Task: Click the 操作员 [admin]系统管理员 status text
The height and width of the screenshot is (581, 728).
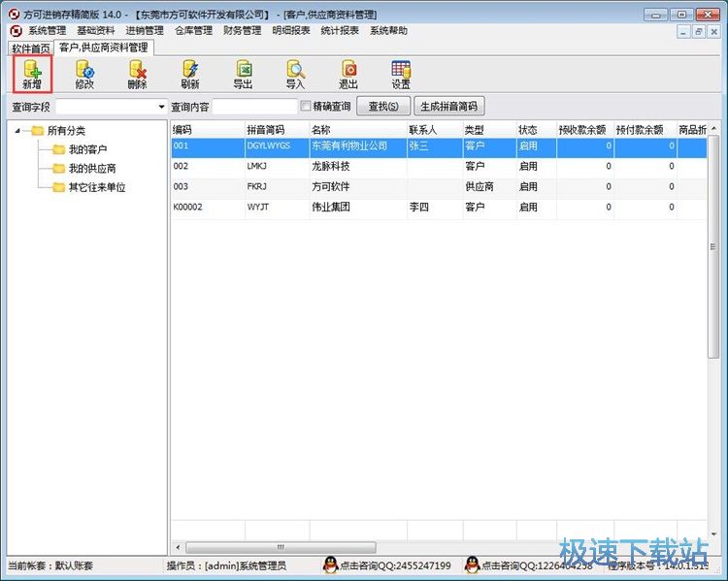Action: click(226, 566)
